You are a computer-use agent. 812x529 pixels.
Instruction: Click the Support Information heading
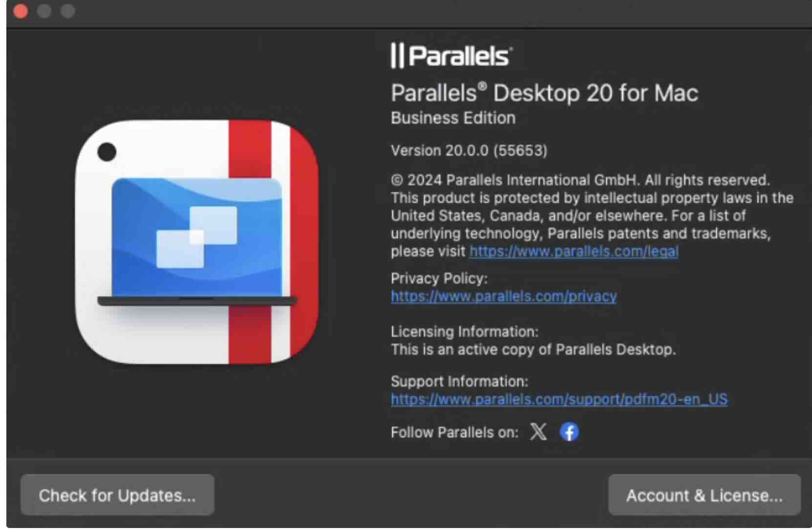click(459, 381)
